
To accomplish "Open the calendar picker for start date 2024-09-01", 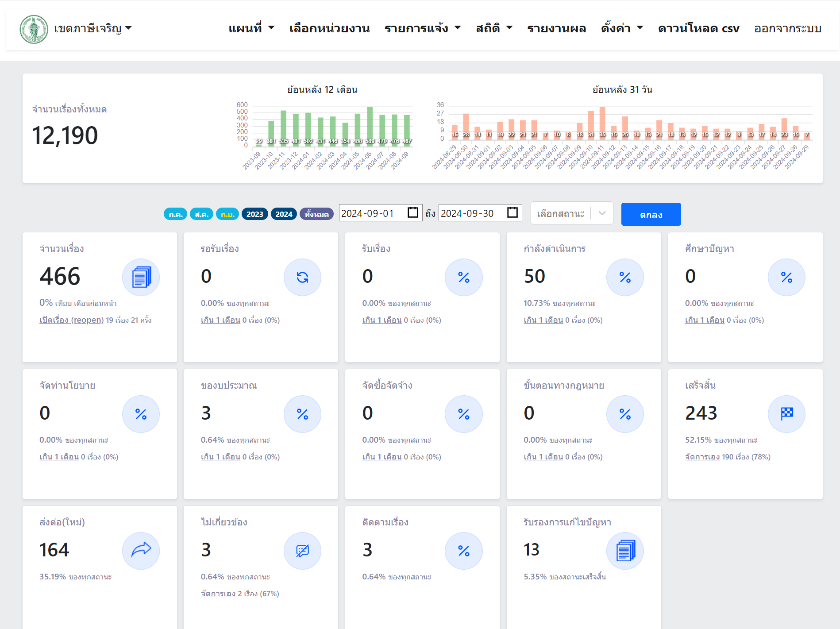I will tap(412, 213).
